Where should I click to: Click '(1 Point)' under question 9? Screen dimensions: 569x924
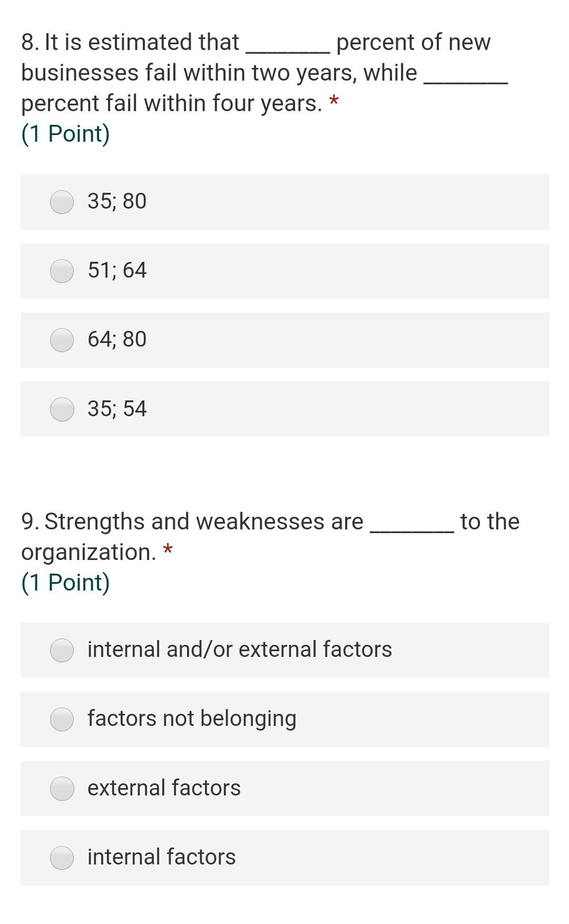coord(65,583)
